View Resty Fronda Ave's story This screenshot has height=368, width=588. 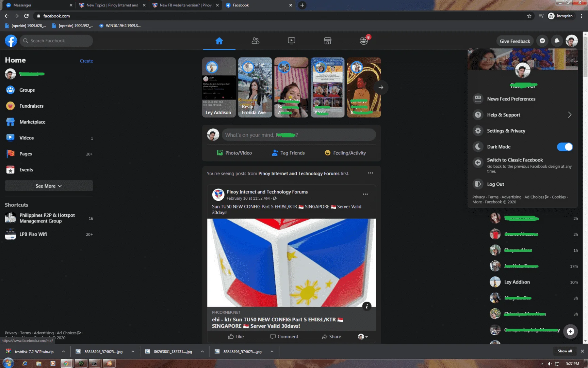255,87
